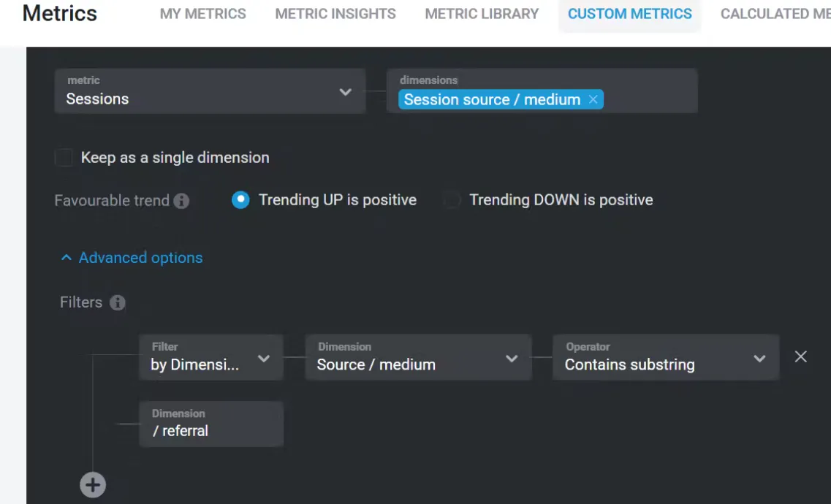The width and height of the screenshot is (831, 504).
Task: Open the Metric Insights tab
Action: coord(335,14)
